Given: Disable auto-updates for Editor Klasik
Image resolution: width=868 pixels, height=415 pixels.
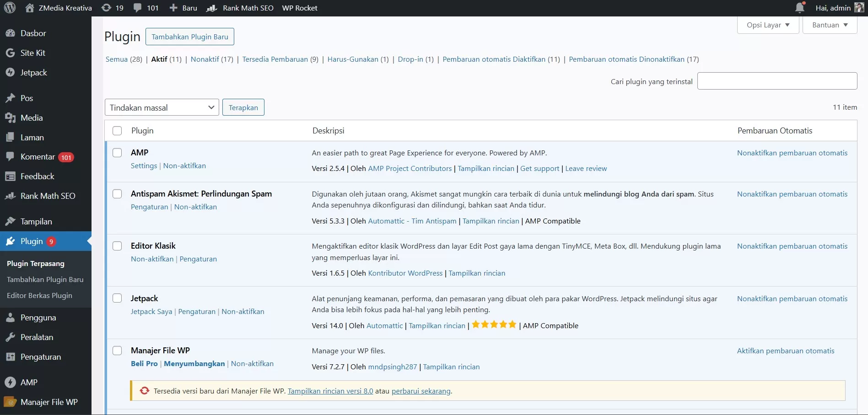Looking at the screenshot, I should coord(792,246).
